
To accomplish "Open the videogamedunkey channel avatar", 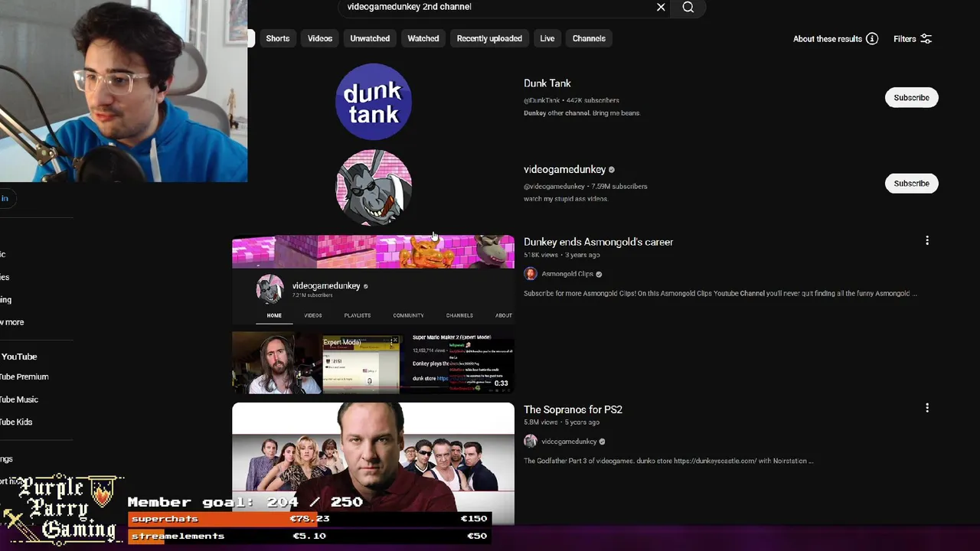I will tap(374, 187).
